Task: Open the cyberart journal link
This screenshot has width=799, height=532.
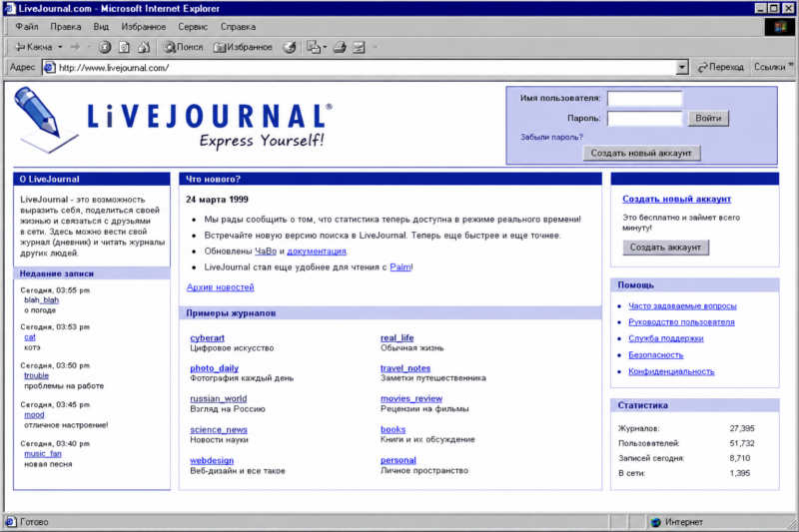Action: click(x=207, y=337)
